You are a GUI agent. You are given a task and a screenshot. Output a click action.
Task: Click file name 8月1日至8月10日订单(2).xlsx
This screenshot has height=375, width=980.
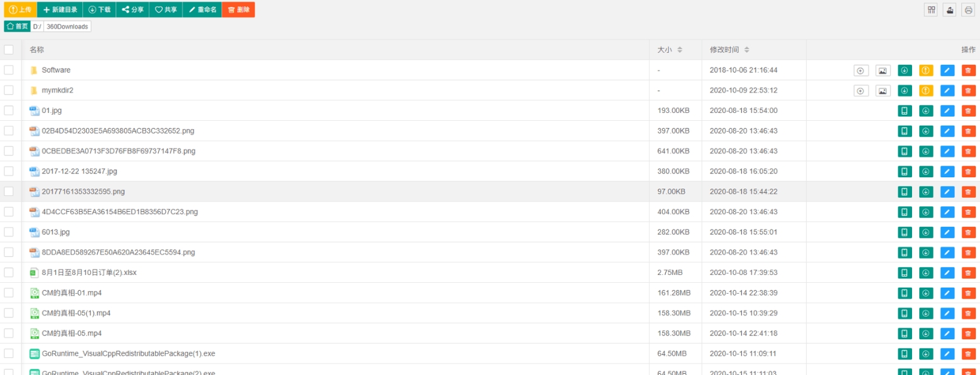point(89,272)
